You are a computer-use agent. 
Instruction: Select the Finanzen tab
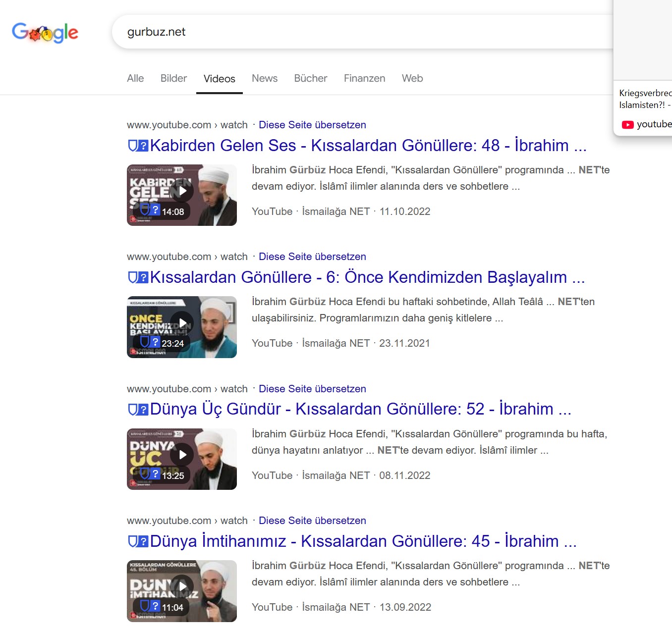click(365, 78)
